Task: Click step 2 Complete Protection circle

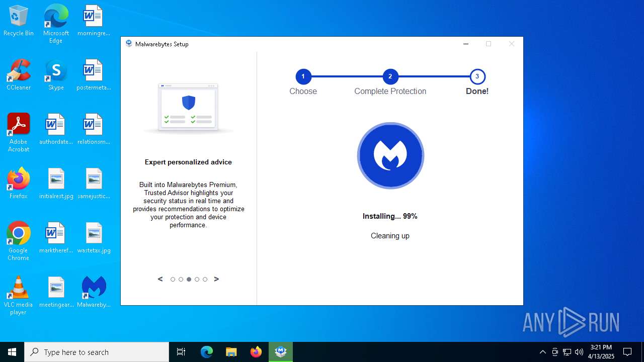Action: (x=390, y=76)
